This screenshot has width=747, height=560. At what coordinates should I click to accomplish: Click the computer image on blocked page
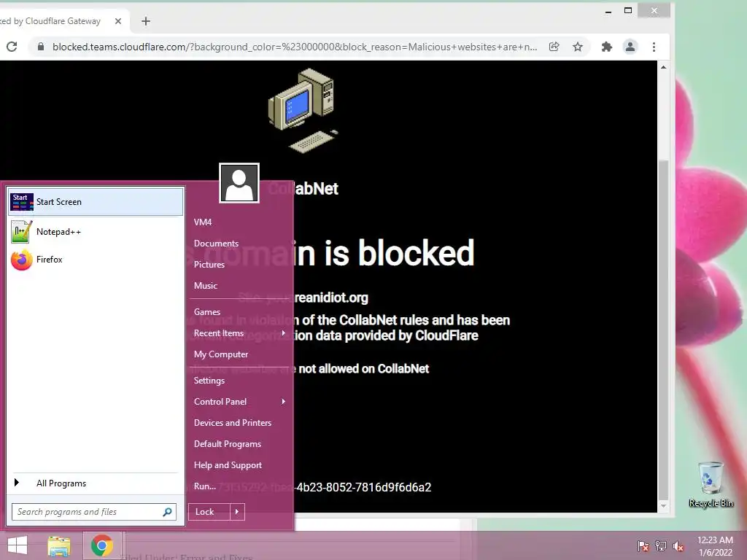coord(303,111)
